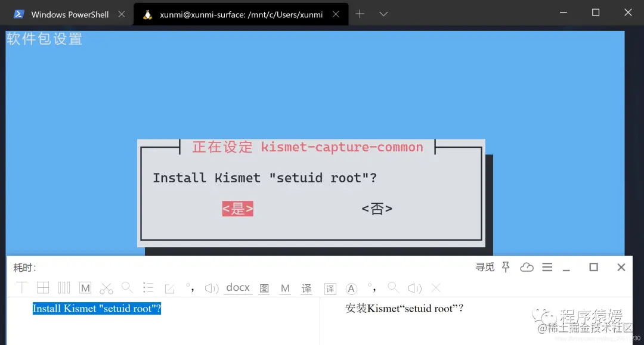Click the X clear icon in the toolbar
644x345 pixels.
436,288
